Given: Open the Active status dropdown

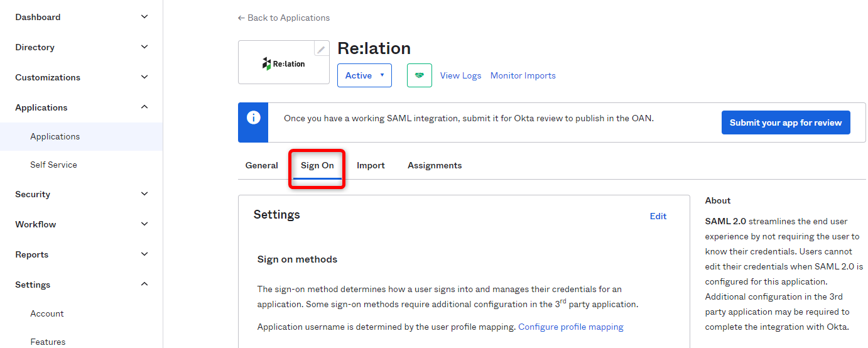Looking at the screenshot, I should [x=364, y=75].
